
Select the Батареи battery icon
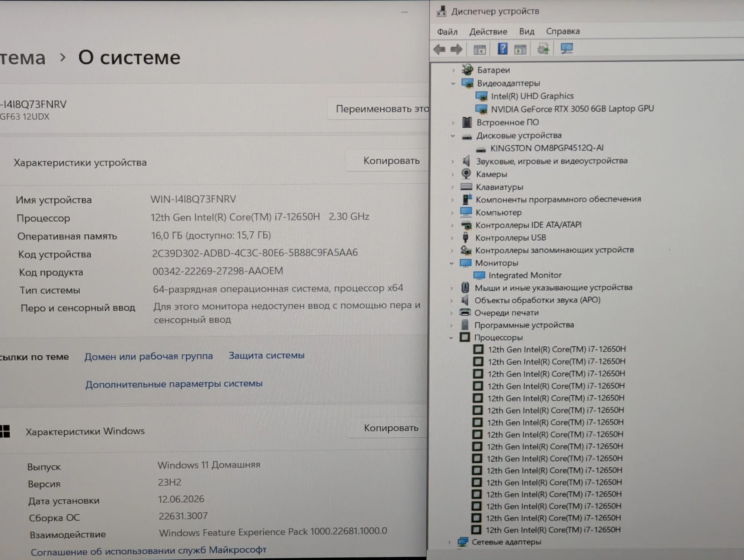467,70
